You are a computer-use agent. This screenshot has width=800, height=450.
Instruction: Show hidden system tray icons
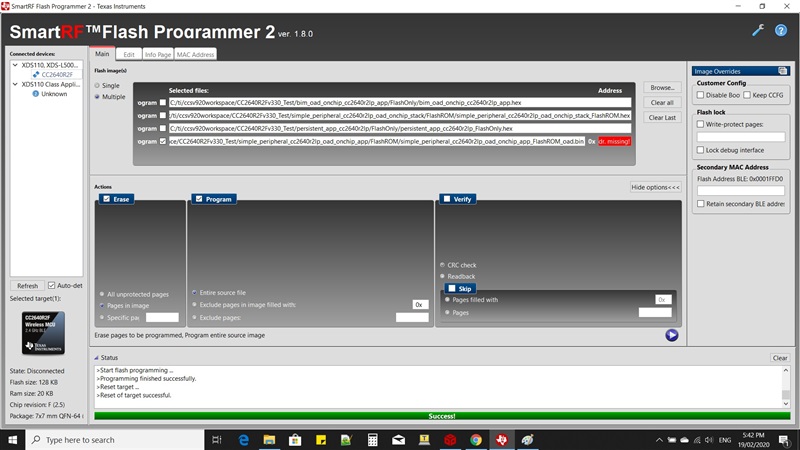(x=659, y=440)
